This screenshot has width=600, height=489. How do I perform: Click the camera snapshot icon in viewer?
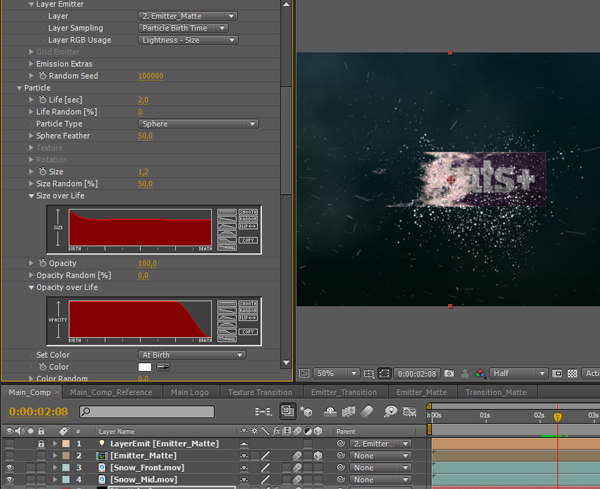click(x=450, y=373)
